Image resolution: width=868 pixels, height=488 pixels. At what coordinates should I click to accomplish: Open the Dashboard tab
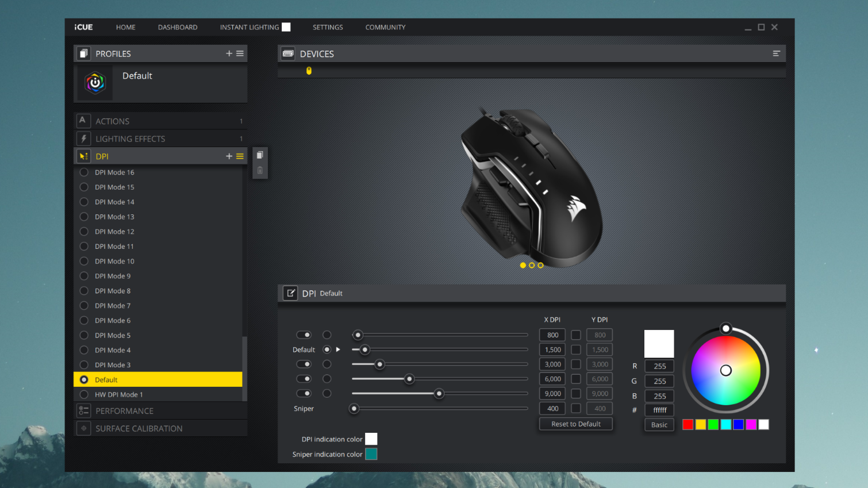[178, 27]
